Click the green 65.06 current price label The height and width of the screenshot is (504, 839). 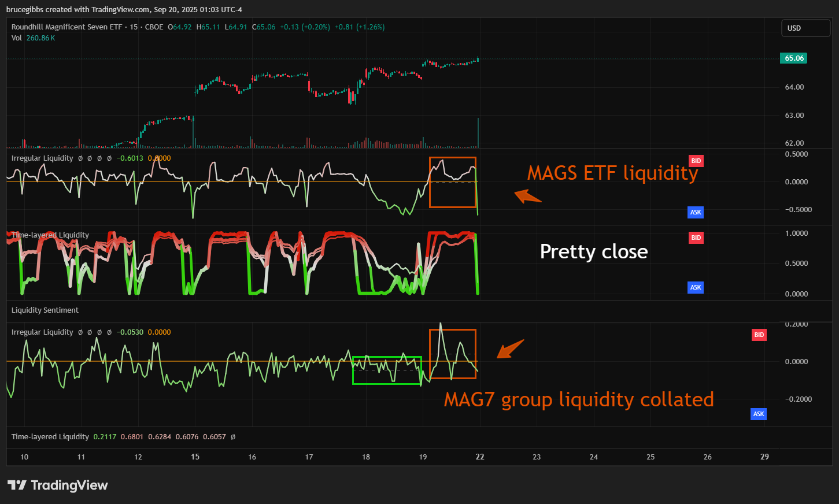tap(794, 58)
